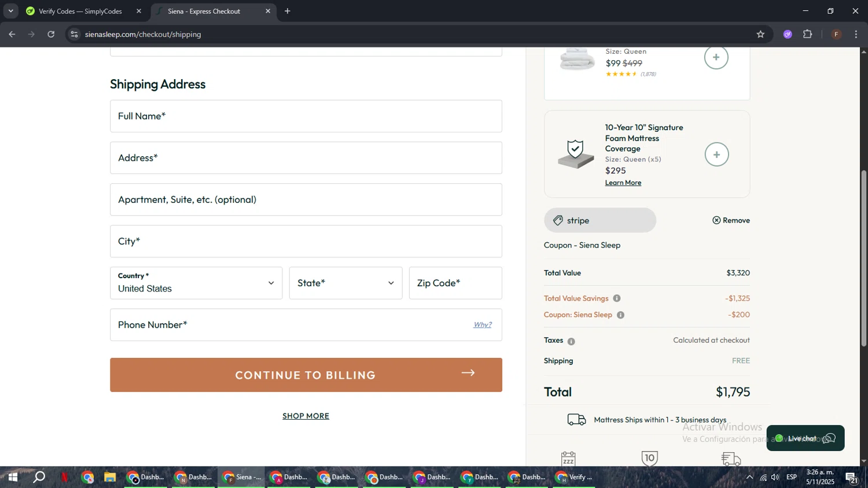
Task: Click the SHOP MORE link
Action: [x=306, y=416]
